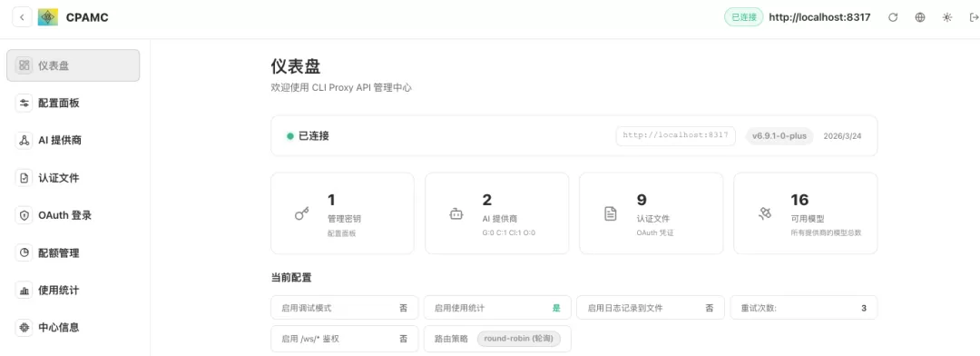Open the 可用模型 summary card

click(806, 213)
